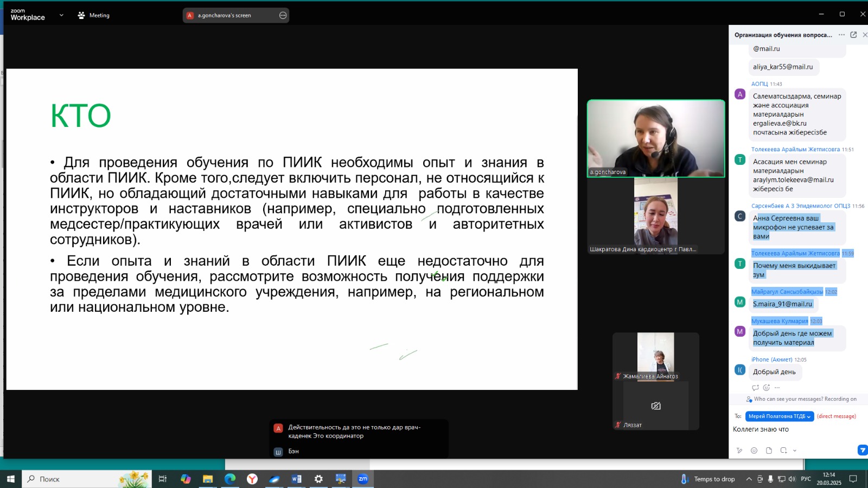The height and width of the screenshot is (488, 868).
Task: Open the emoji picker in chat composer
Action: [x=754, y=451]
